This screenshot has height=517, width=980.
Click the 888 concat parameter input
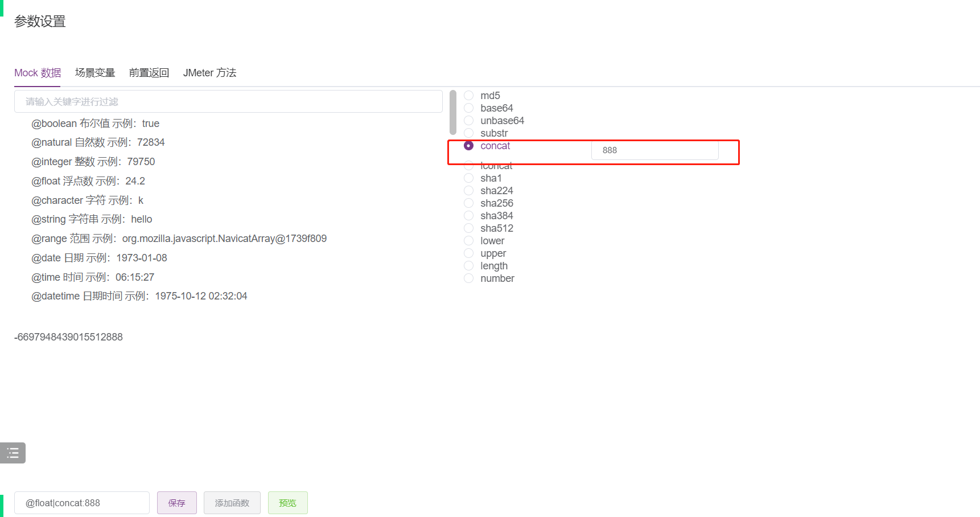(x=654, y=150)
